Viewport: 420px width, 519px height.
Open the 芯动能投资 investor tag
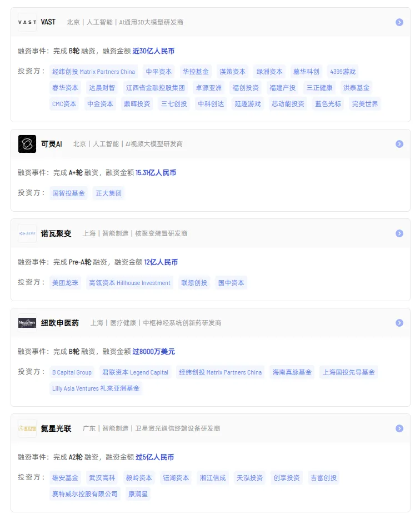coord(288,104)
